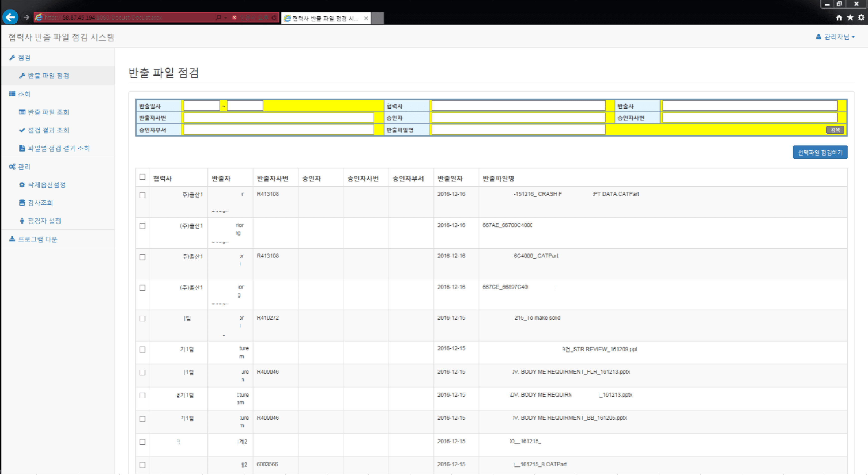
Task: Open the browser home icon
Action: tap(839, 17)
